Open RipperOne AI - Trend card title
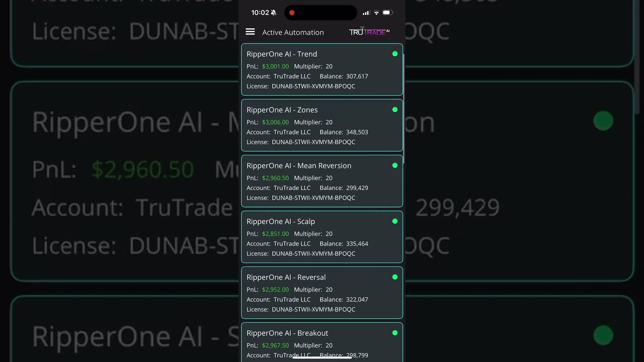This screenshot has height=362, width=644. [x=282, y=54]
